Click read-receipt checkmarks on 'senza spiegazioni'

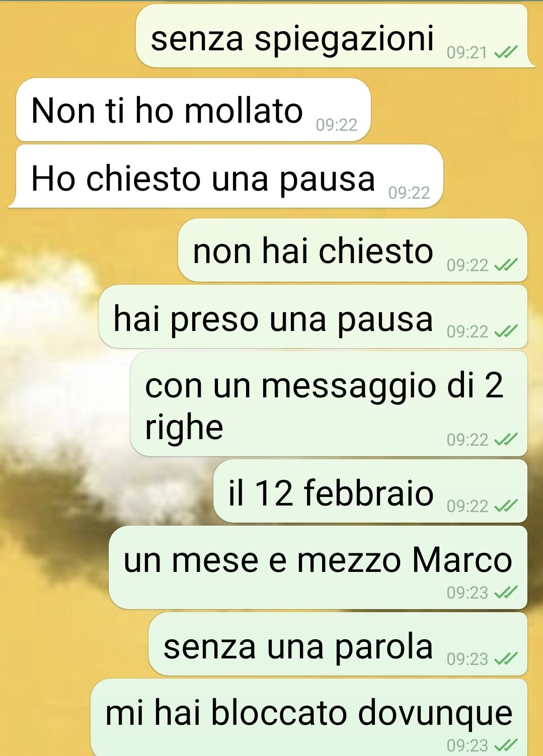coord(505,52)
